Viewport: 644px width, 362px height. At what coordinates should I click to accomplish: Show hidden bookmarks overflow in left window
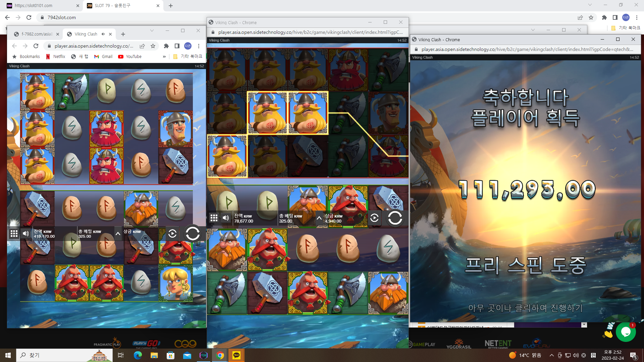click(164, 57)
